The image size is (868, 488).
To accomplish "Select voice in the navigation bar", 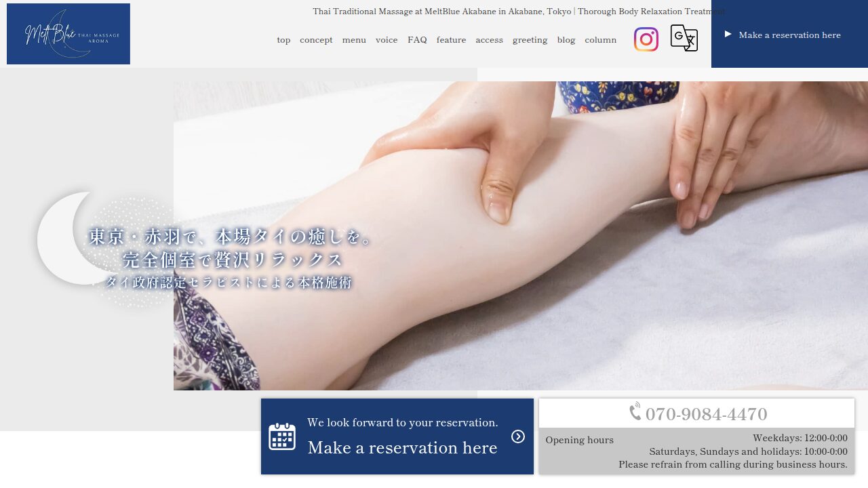I will click(387, 40).
